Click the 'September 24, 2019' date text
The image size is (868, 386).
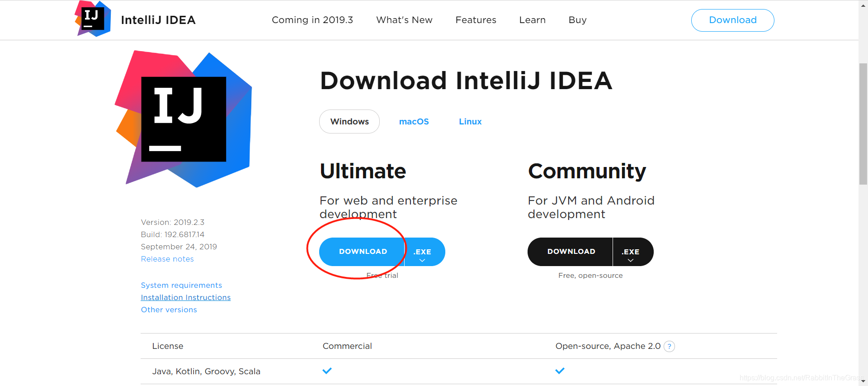pyautogui.click(x=179, y=247)
